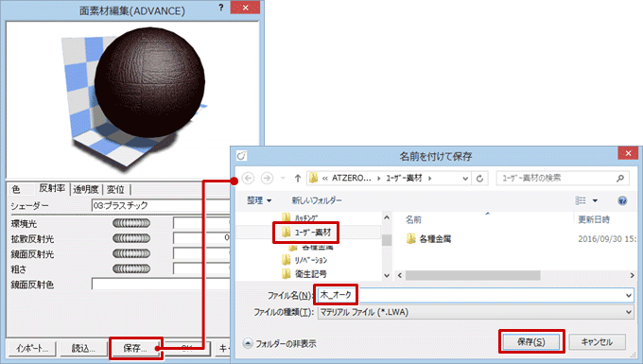This screenshot has width=643, height=364.
Task: Expand the view options dropdown arrow
Action: (595, 200)
